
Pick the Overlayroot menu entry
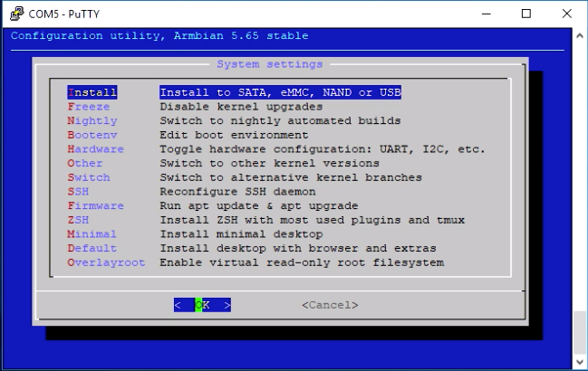pos(106,262)
